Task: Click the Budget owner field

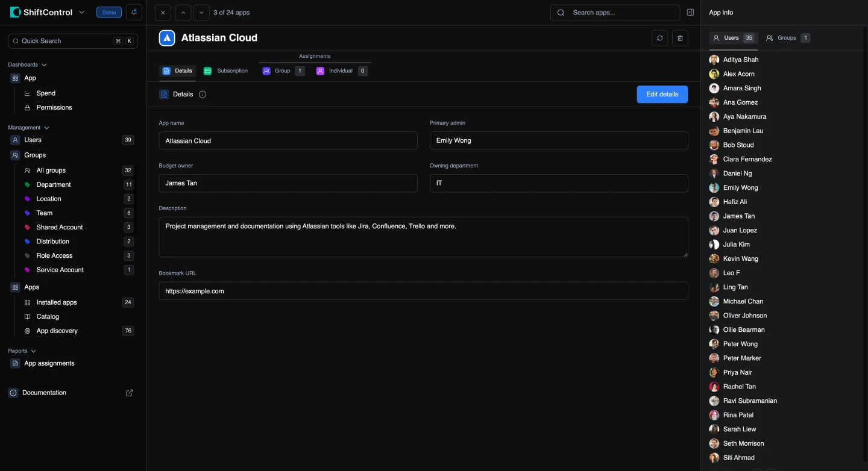Action: tap(288, 183)
